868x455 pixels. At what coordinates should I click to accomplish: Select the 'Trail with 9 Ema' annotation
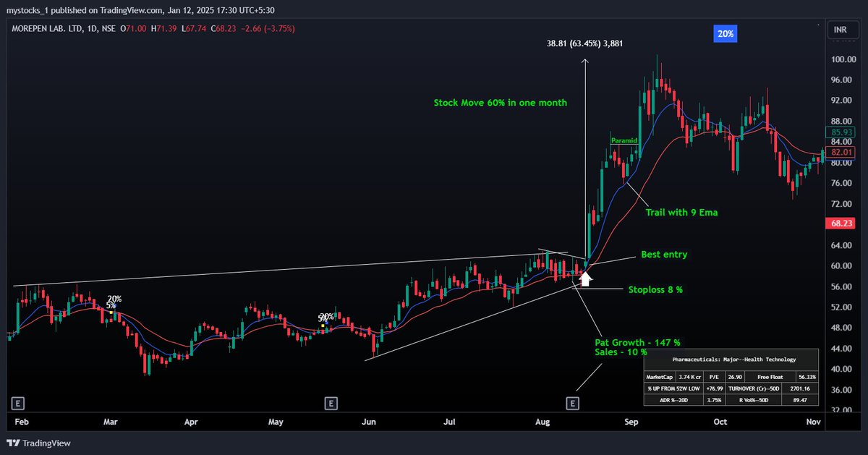point(681,213)
